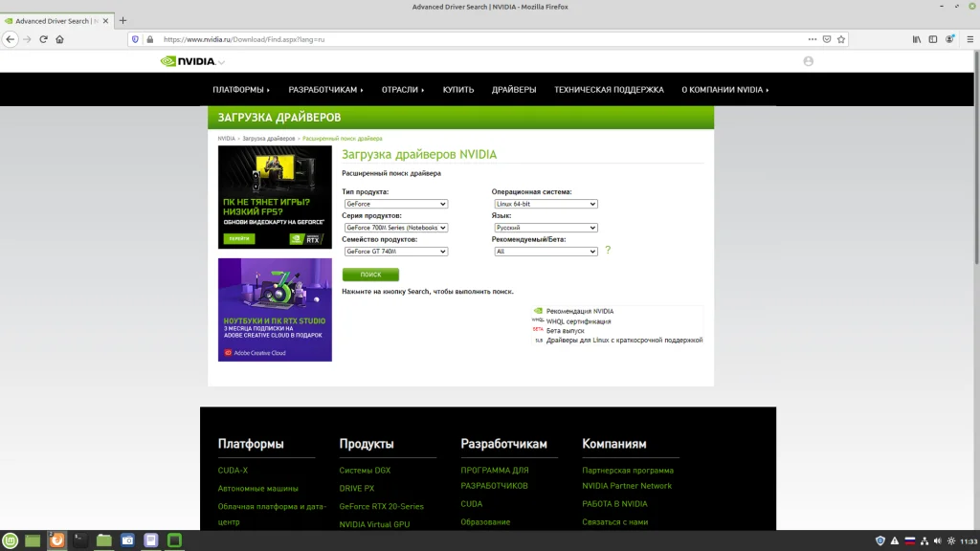Open the file manager folder in taskbar
Image resolution: width=980 pixels, height=551 pixels.
click(x=103, y=540)
